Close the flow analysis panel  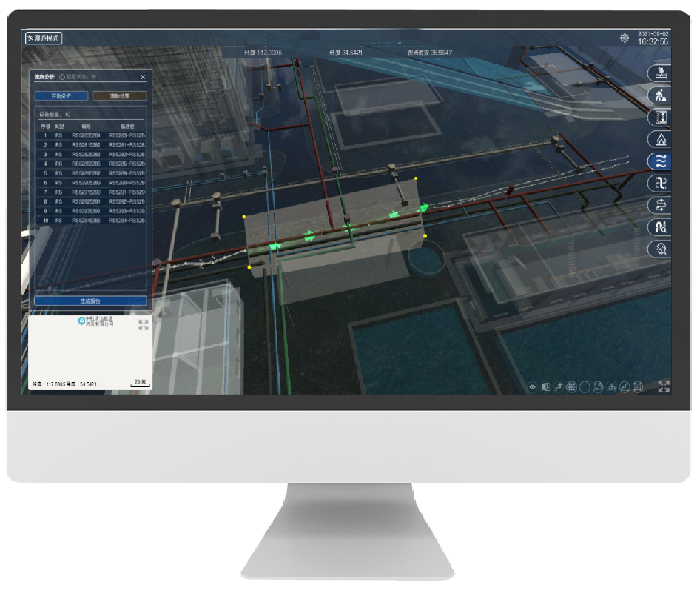click(143, 77)
